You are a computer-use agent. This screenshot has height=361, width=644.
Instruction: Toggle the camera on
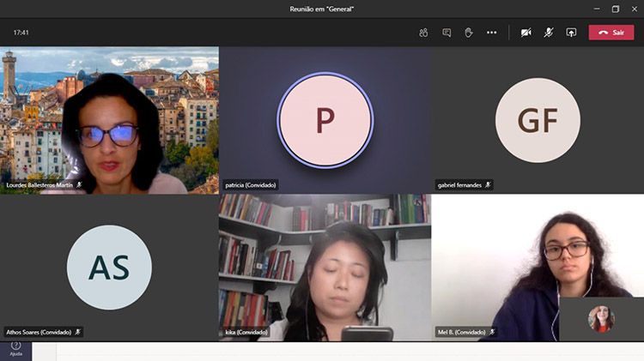tap(526, 33)
